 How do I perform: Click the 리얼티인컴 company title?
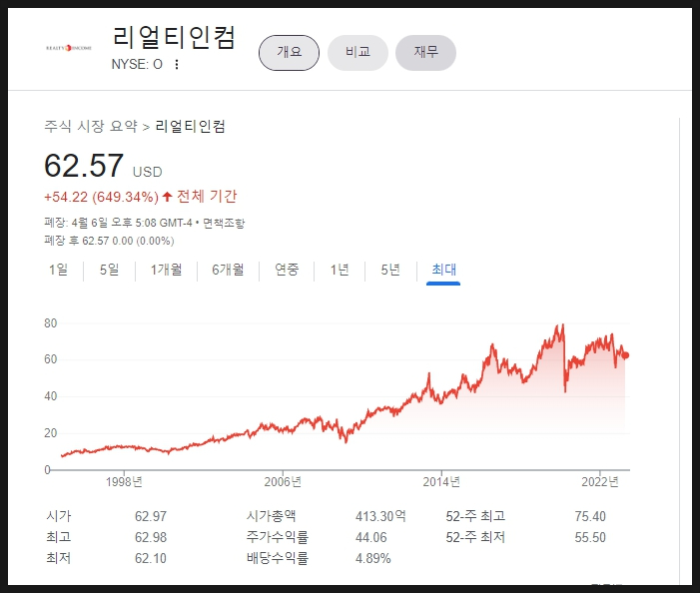point(173,37)
